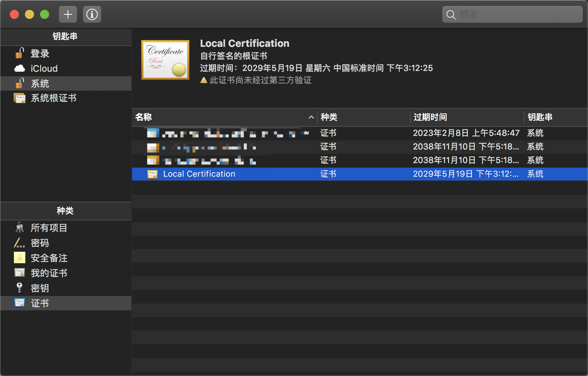Click the large Certificate Root thumbnail

165,60
